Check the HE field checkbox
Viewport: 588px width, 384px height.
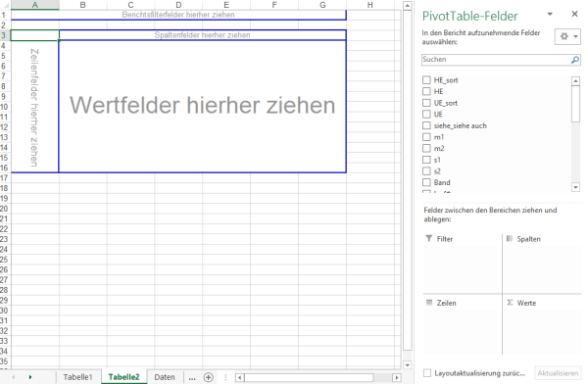click(x=426, y=91)
